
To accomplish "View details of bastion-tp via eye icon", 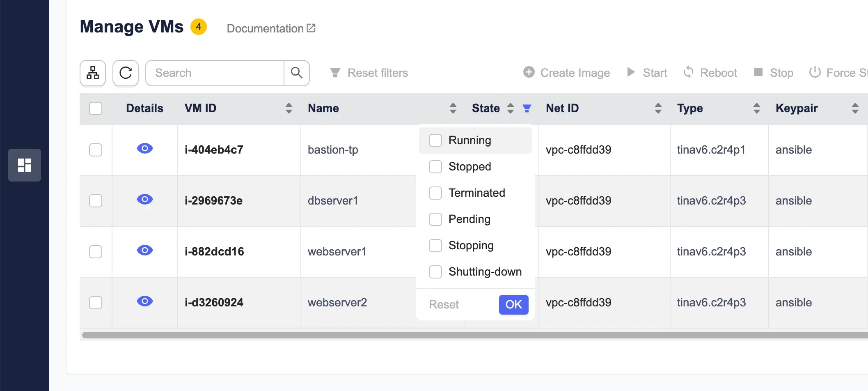I will pyautogui.click(x=144, y=149).
